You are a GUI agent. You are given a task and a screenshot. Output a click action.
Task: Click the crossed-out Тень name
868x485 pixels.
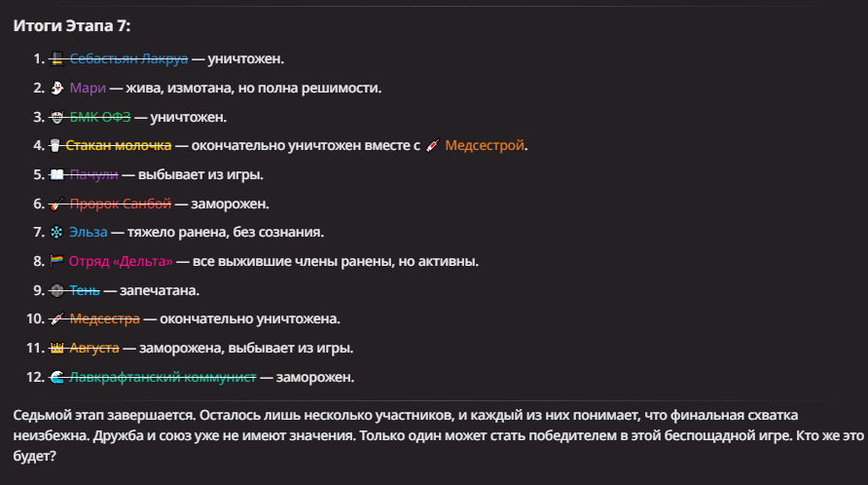(x=84, y=290)
